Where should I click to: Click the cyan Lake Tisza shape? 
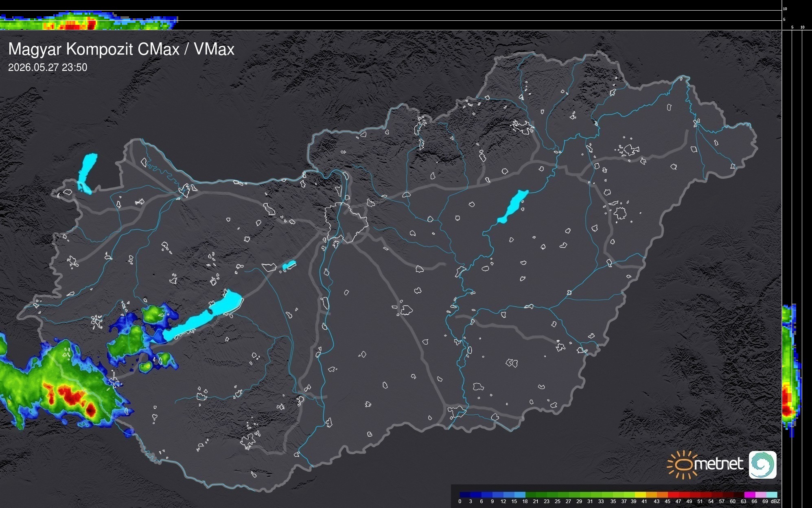pyautogui.click(x=512, y=207)
